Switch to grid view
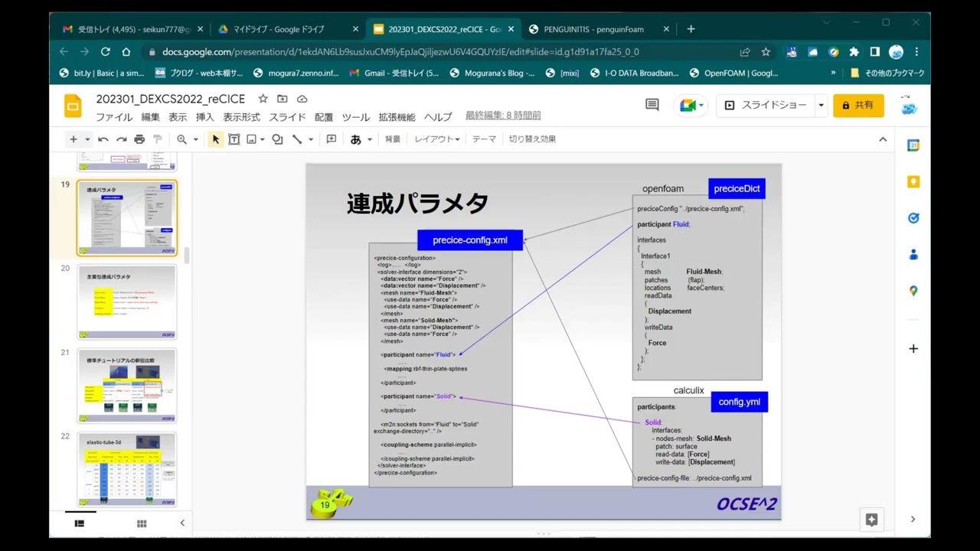980x551 pixels. [142, 523]
